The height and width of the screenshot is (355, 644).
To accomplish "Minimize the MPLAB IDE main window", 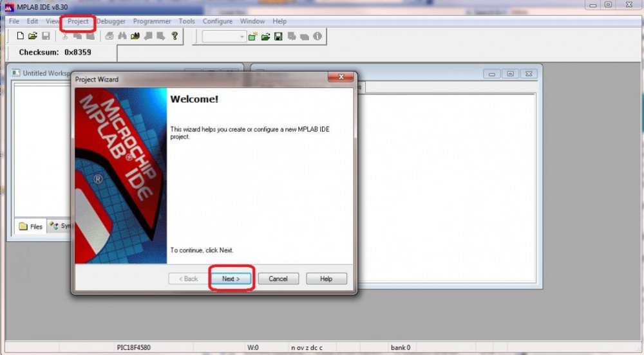I will click(x=593, y=5).
